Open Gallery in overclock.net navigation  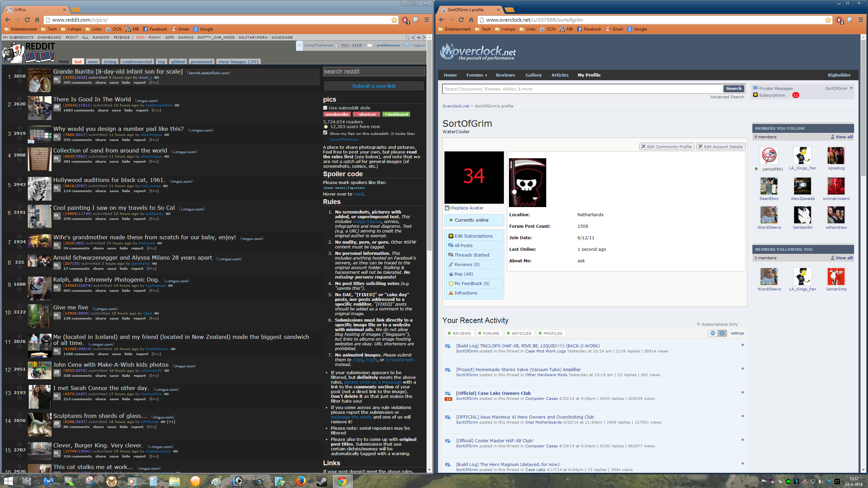tap(533, 75)
